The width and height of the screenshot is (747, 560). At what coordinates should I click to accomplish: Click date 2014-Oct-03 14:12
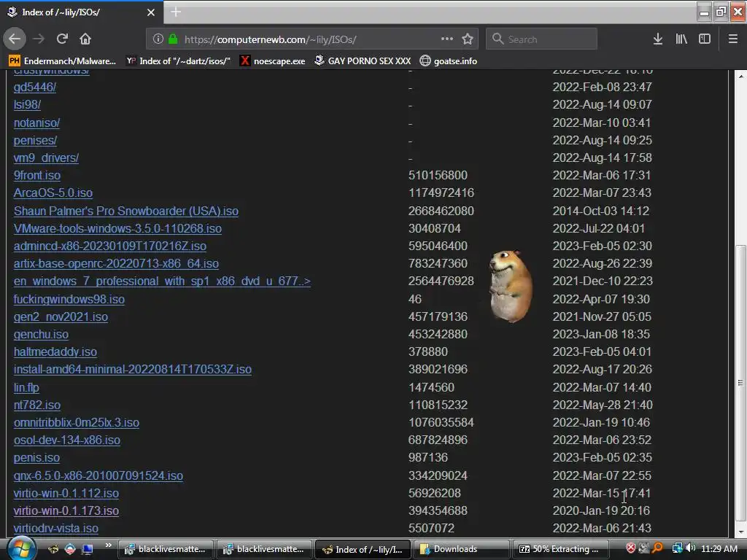click(x=601, y=211)
